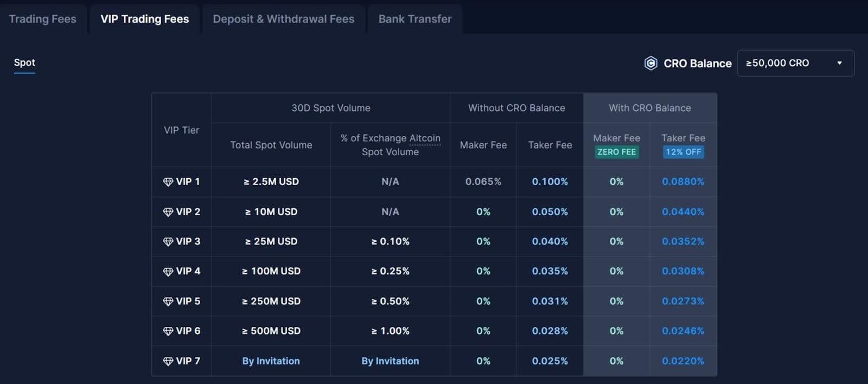Select the VIP Trading Fees tab
This screenshot has width=868, height=384.
pos(144,19)
